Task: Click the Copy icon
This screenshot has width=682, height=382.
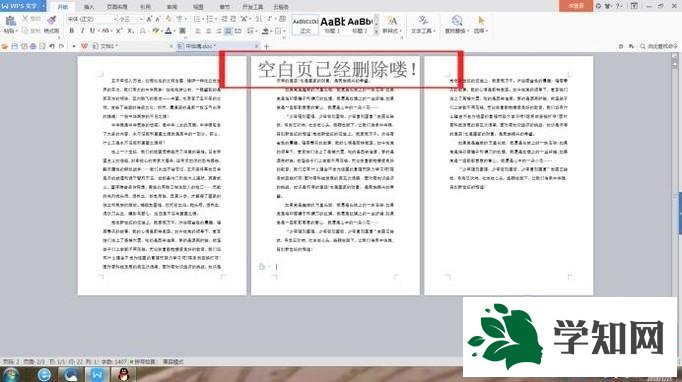Action: (x=25, y=30)
